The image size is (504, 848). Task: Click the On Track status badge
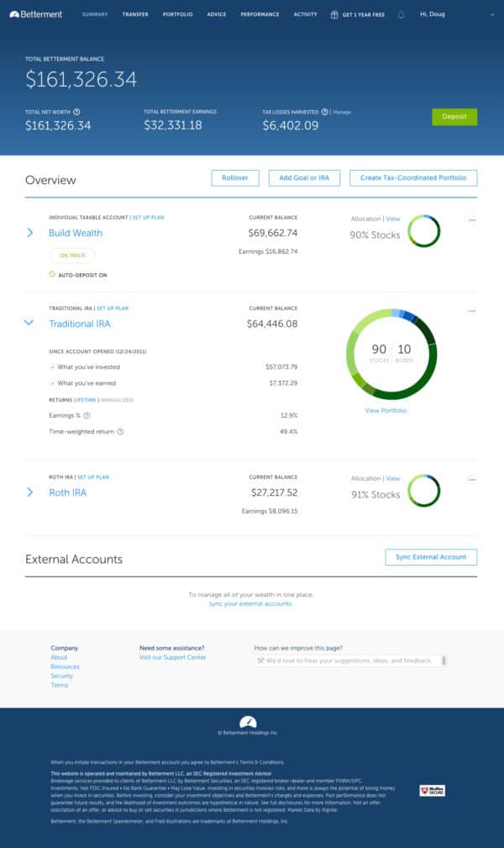click(x=72, y=255)
